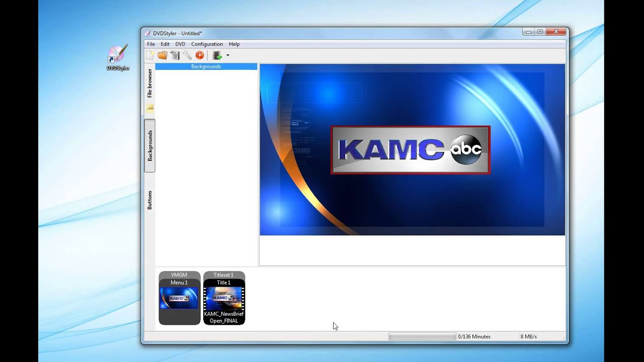Open the DVD menu
The width and height of the screenshot is (644, 362).
coord(180,44)
